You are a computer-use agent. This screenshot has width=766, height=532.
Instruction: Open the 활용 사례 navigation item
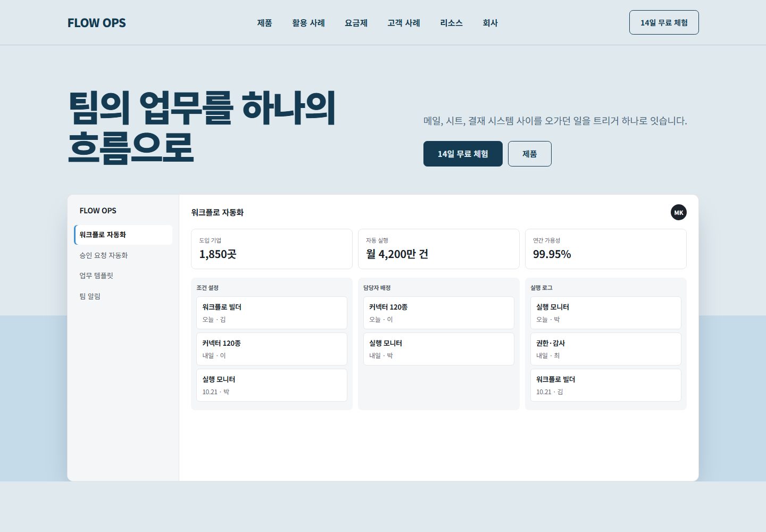pos(309,23)
